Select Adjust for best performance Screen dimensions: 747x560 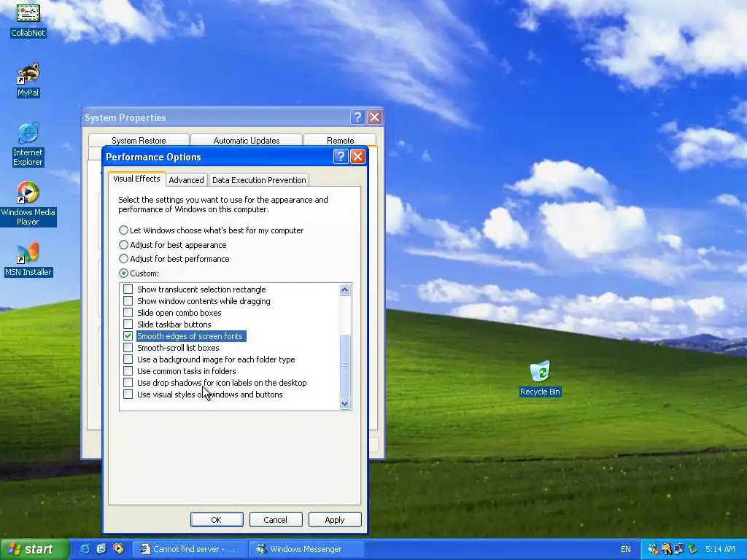(x=174, y=259)
